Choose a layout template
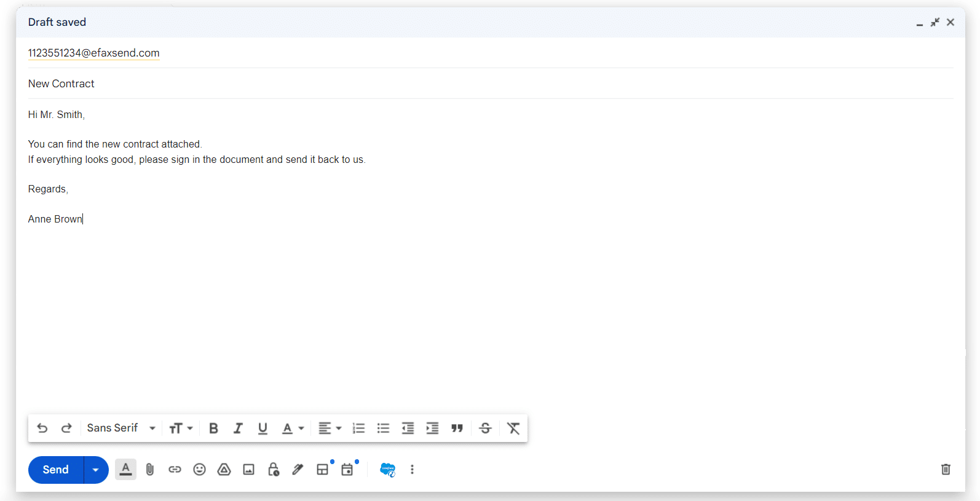This screenshot has width=980, height=501. 323,470
